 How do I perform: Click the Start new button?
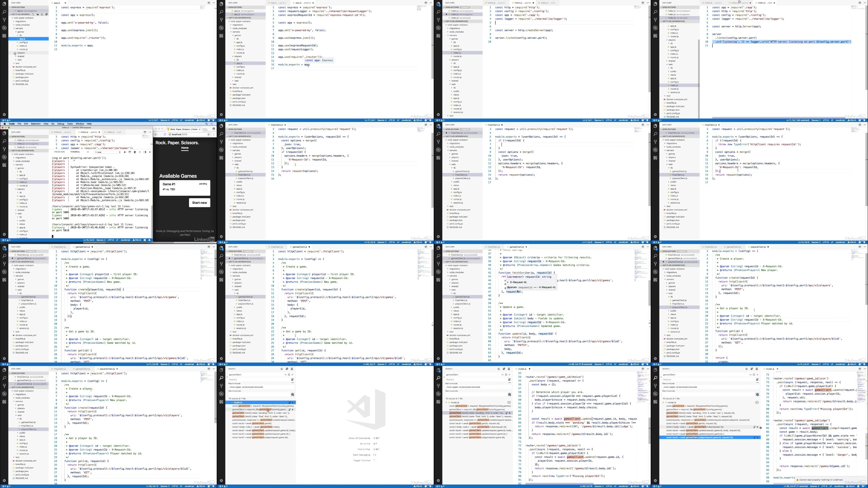199,203
